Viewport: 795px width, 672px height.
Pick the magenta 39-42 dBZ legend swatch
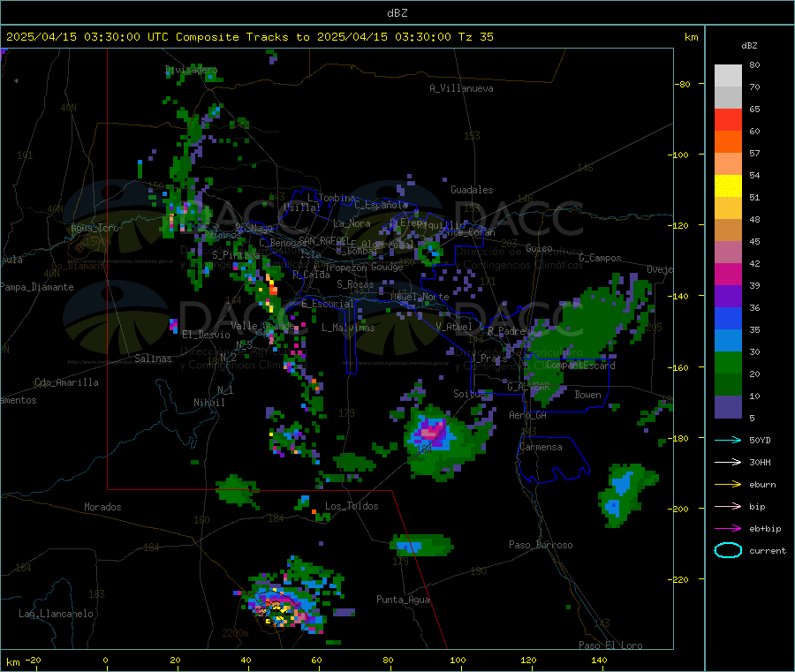pyautogui.click(x=728, y=274)
